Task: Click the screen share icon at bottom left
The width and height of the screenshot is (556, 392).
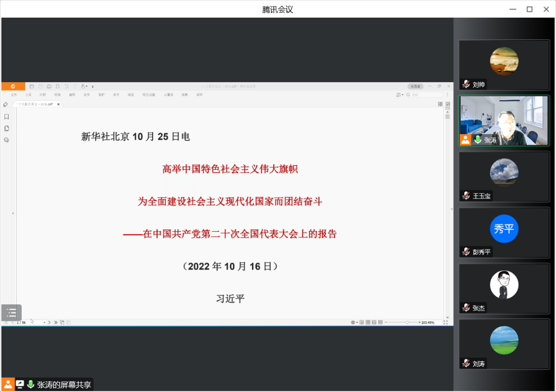Action: (20, 384)
